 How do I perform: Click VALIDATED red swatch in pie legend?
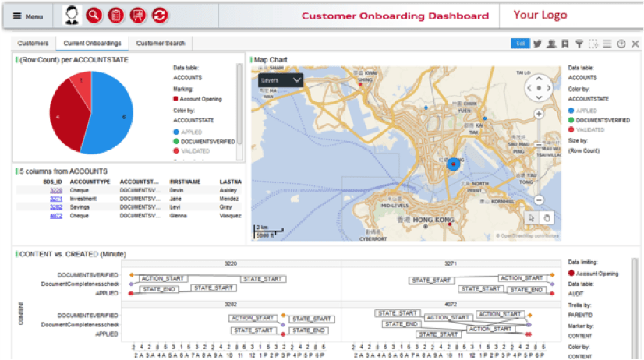tap(176, 150)
